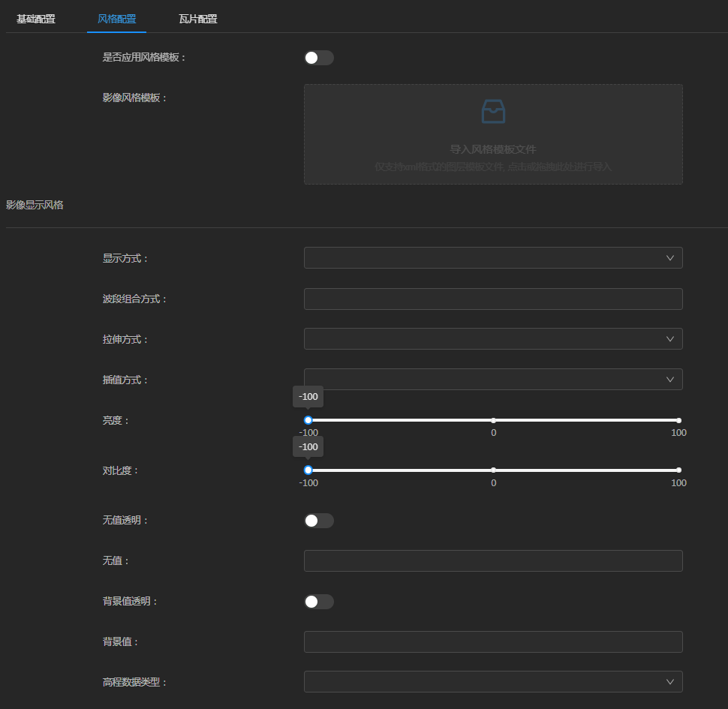This screenshot has height=709, width=728.
Task: Click the -100 tooltip above 对比度 slider
Action: 308,446
